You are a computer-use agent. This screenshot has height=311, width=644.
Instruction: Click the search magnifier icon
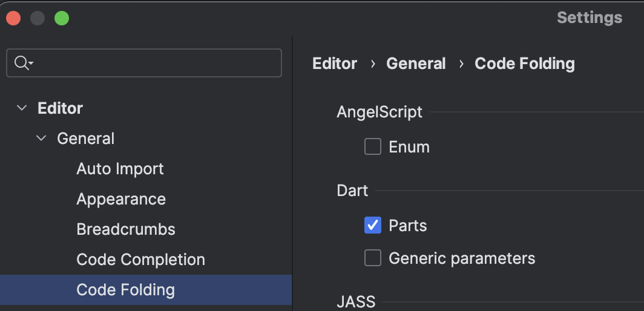coord(22,63)
